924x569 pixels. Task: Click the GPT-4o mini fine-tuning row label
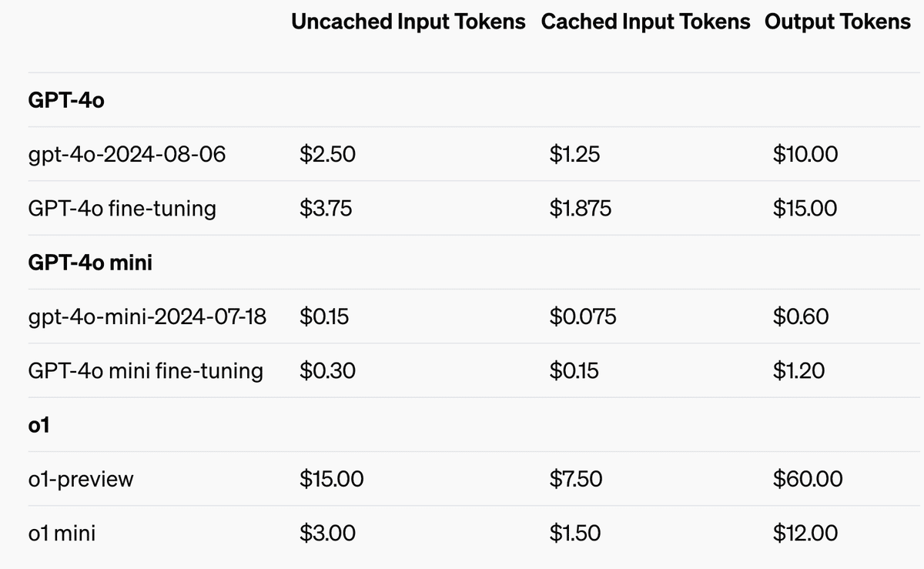coord(145,371)
